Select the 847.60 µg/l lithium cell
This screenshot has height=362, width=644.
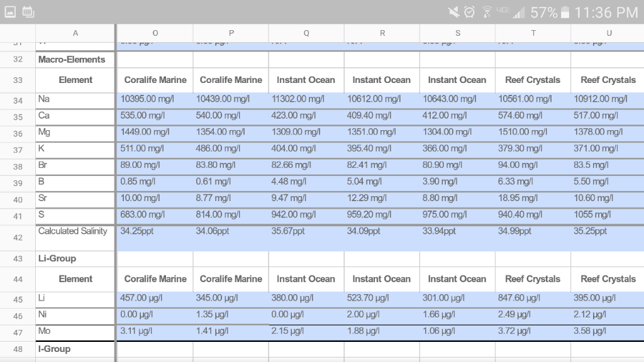click(533, 300)
